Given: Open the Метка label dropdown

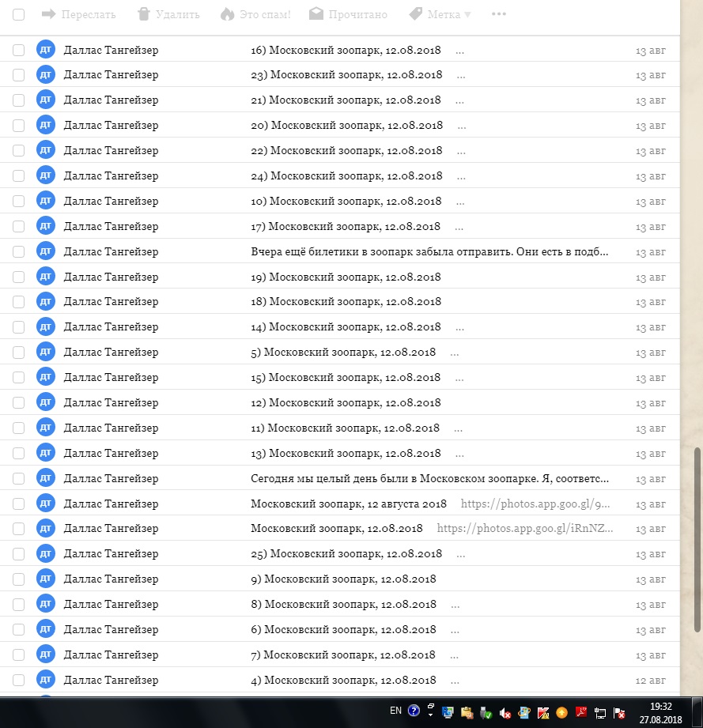Looking at the screenshot, I should (440, 14).
